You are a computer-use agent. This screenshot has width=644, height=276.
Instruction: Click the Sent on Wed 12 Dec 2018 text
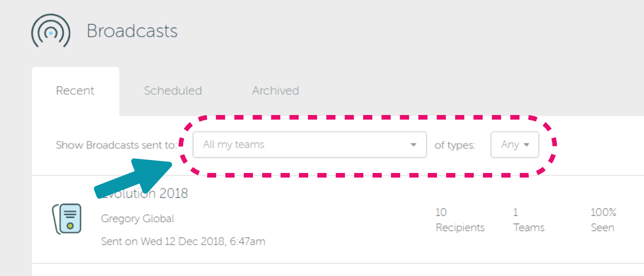183,241
